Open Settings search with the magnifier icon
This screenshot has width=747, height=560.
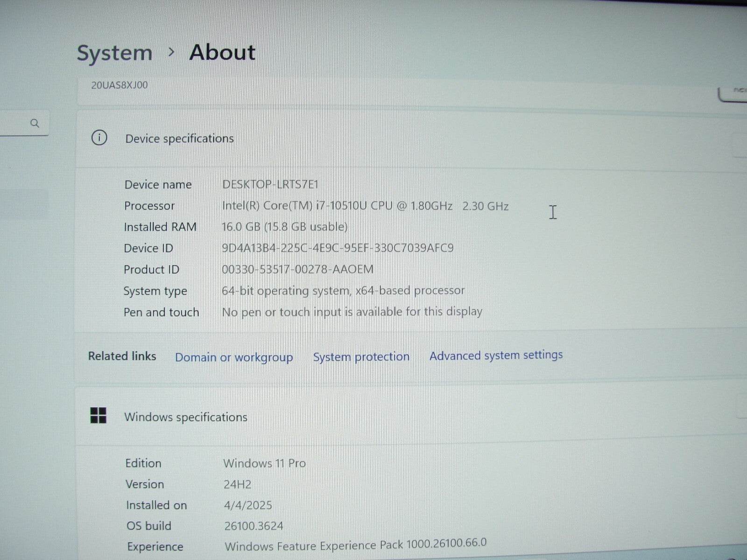(x=35, y=124)
